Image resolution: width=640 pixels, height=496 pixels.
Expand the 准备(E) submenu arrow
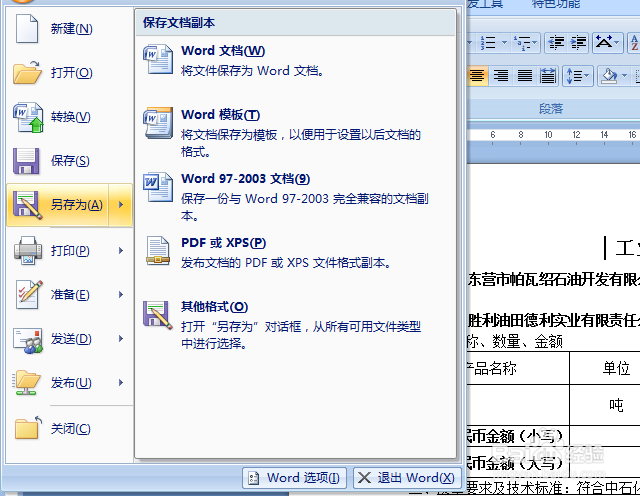121,294
